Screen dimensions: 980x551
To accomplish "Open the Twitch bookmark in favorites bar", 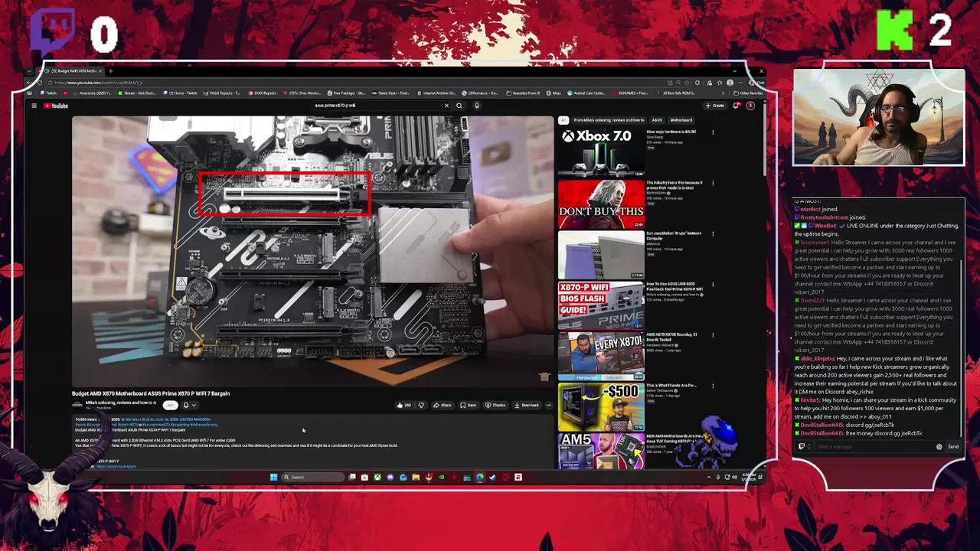I will click(47, 93).
